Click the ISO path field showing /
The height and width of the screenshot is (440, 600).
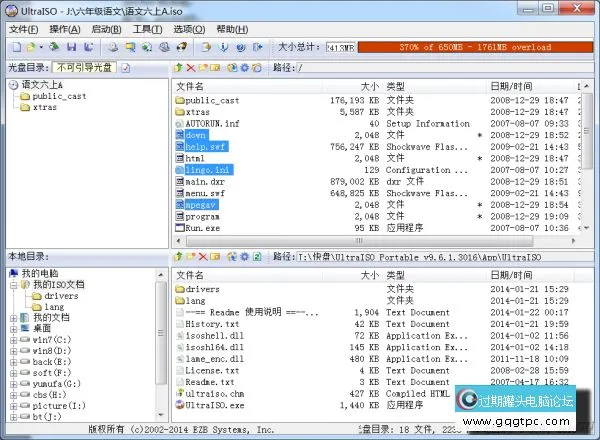pos(445,68)
